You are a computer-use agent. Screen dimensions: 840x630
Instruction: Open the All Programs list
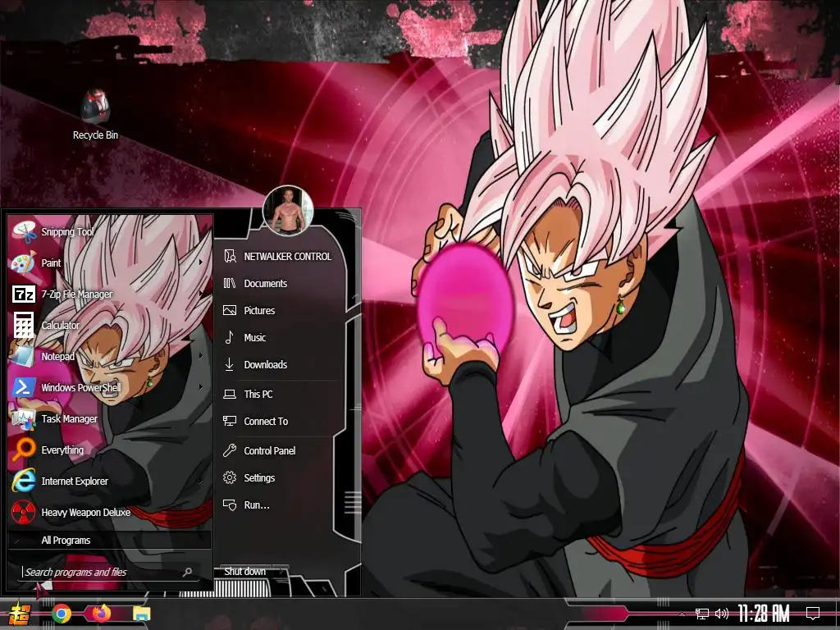tap(109, 540)
